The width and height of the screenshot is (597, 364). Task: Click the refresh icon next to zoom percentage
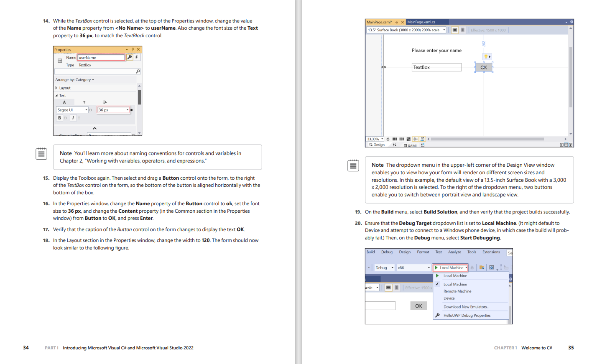point(388,139)
